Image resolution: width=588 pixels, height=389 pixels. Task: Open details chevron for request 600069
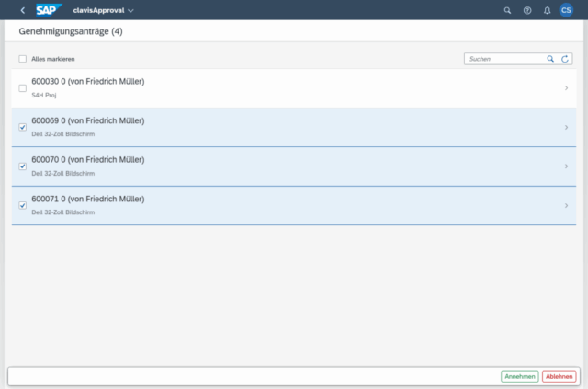pos(566,127)
